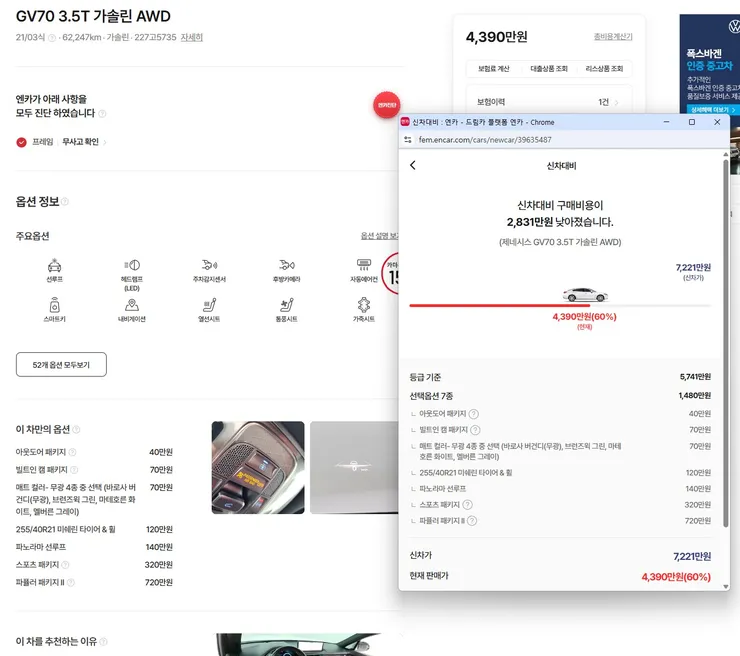Click the 선택옵션 7종 row in popup
Viewport: 740px width, 656px height.
(560, 395)
